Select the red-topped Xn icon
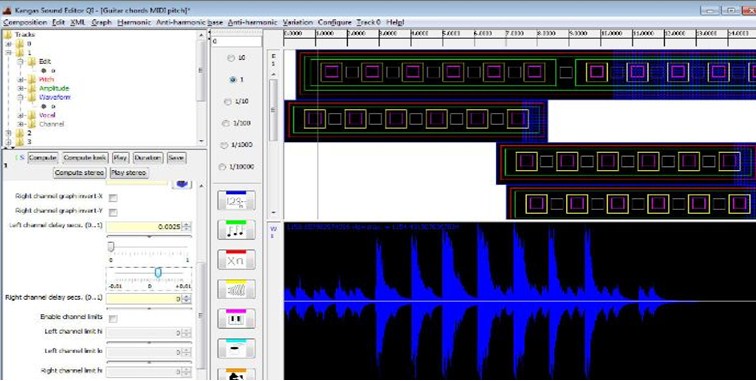The height and width of the screenshot is (381, 756). point(236,259)
